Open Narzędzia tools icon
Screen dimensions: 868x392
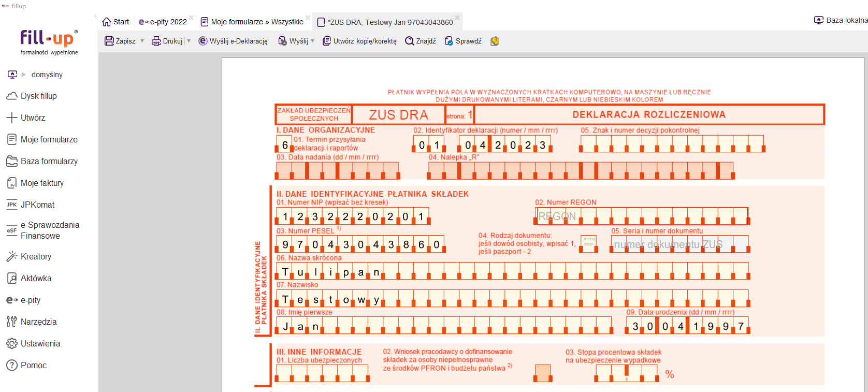(12, 322)
